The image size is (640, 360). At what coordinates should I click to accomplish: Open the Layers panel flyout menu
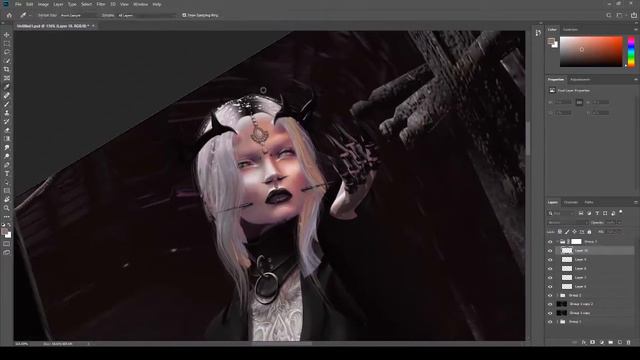(636, 202)
